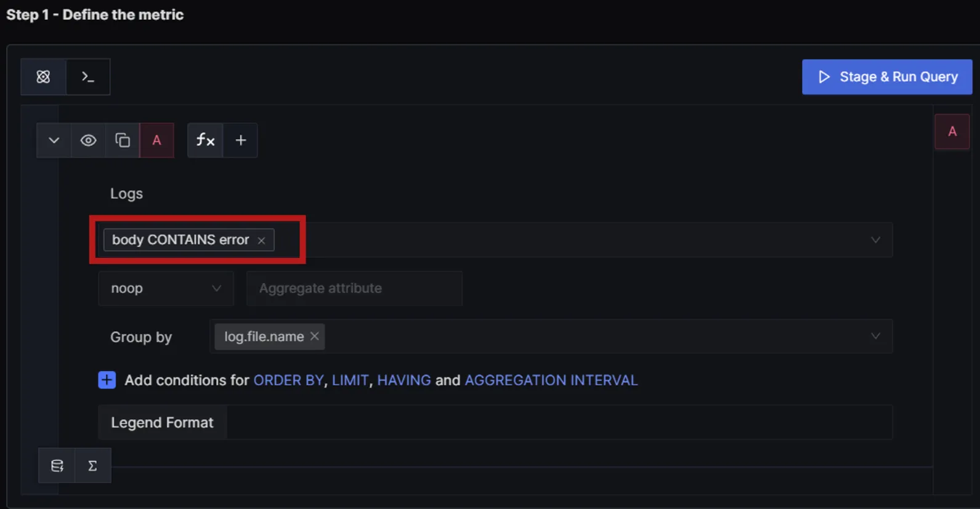
Task: Focus the Legend Format input field
Action: tap(559, 422)
